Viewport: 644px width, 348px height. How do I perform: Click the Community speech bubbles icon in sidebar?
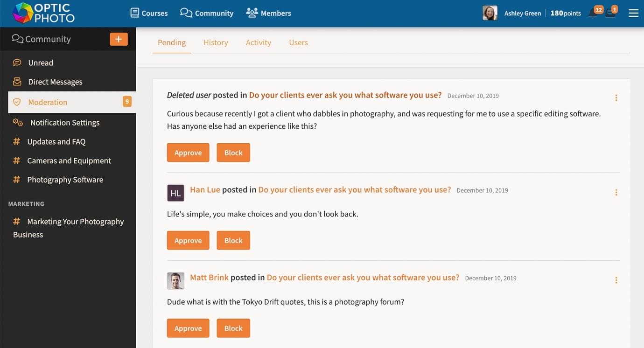(18, 39)
